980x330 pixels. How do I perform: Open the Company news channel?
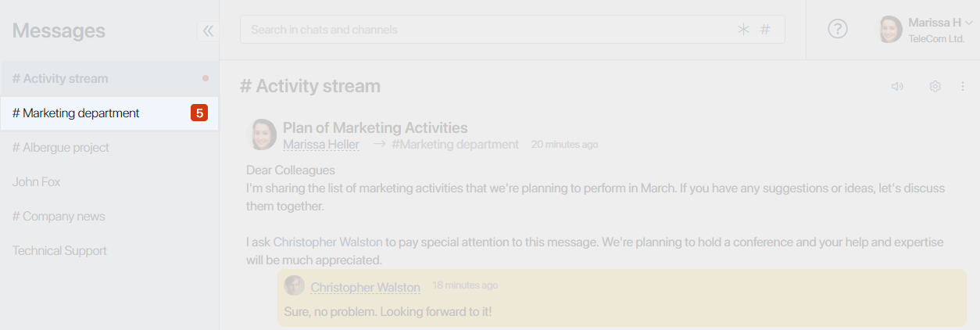[x=109, y=217]
